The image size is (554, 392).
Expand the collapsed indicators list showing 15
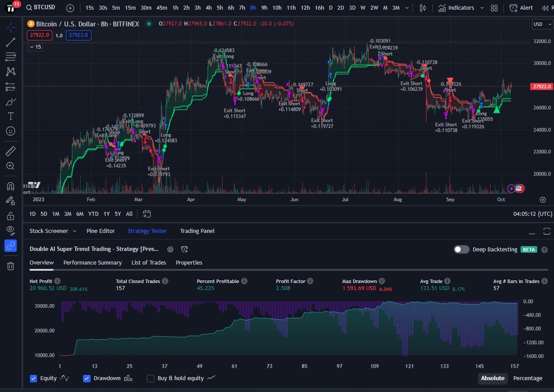click(35, 47)
